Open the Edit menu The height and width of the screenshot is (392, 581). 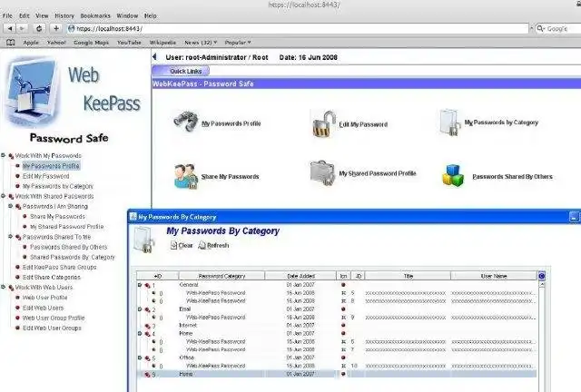[x=25, y=16]
